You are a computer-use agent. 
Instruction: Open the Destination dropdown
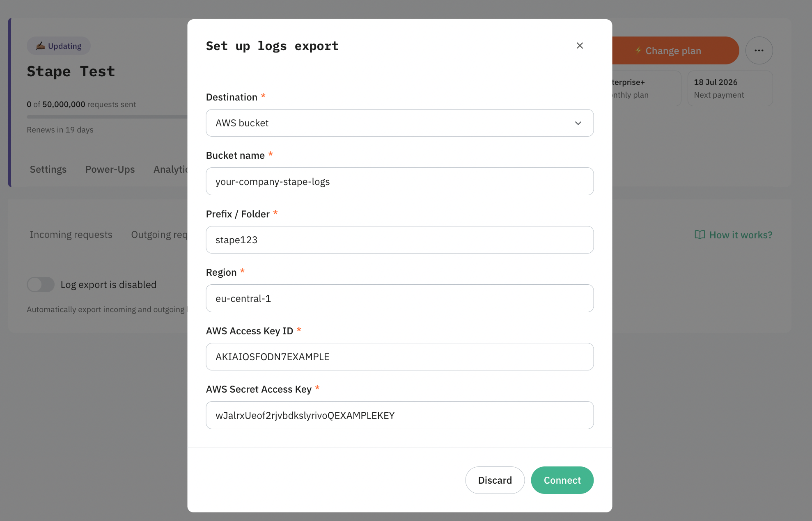(x=399, y=123)
